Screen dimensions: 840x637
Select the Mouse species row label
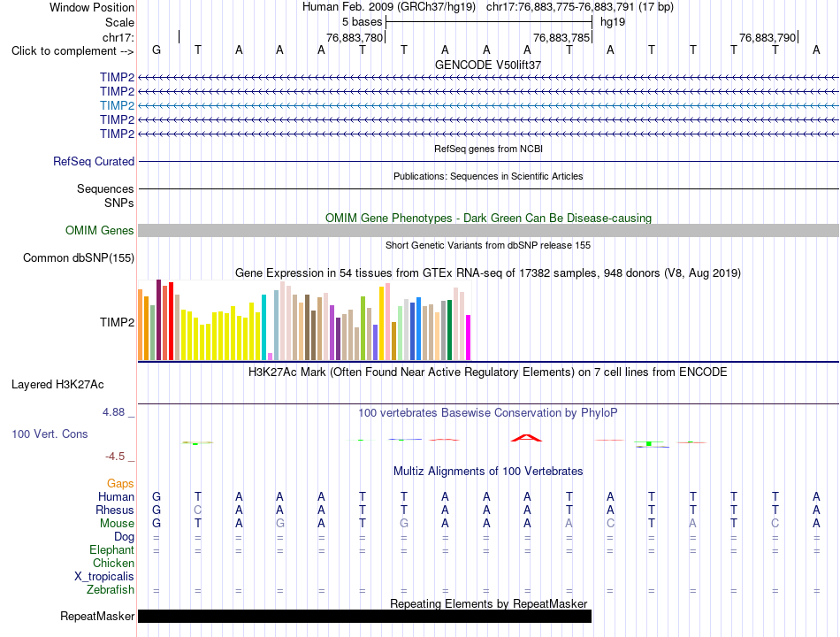pyautogui.click(x=118, y=524)
